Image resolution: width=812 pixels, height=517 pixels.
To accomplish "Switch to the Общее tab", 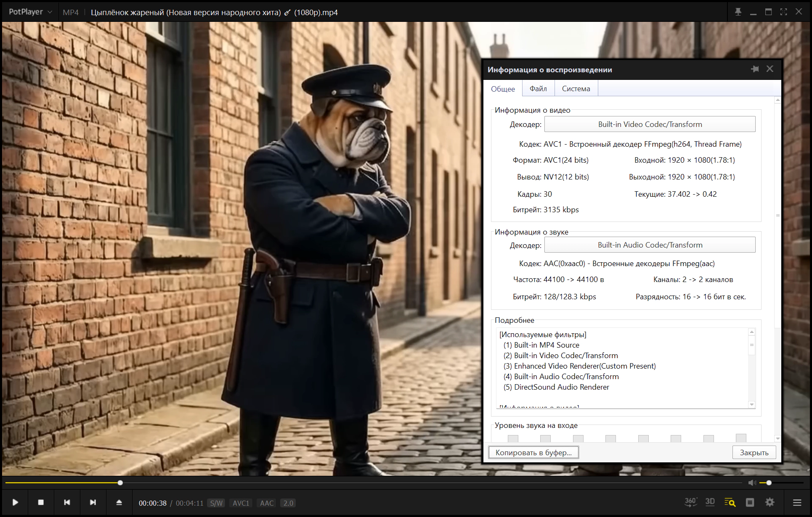I will tap(503, 89).
